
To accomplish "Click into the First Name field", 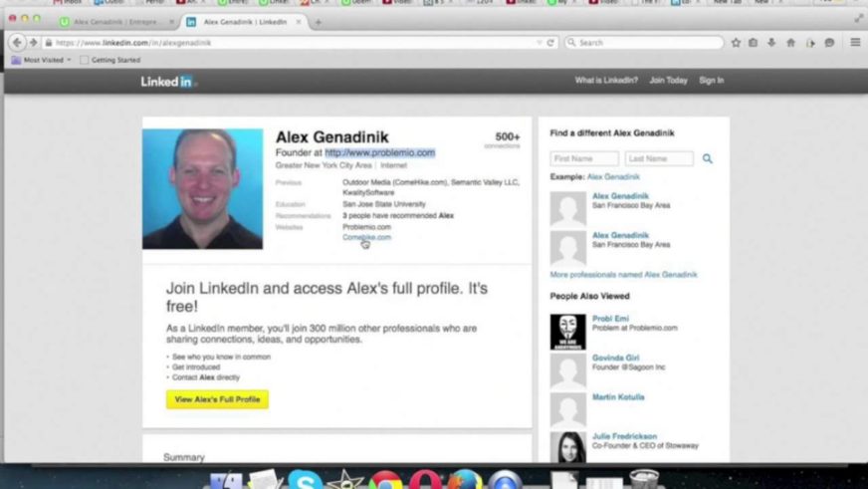I will pos(584,158).
